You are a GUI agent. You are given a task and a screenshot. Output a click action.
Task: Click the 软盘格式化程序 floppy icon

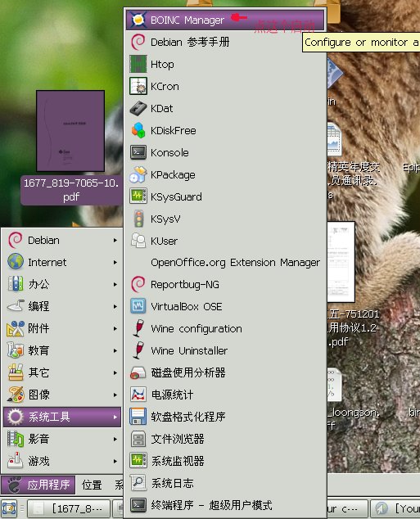click(x=138, y=417)
